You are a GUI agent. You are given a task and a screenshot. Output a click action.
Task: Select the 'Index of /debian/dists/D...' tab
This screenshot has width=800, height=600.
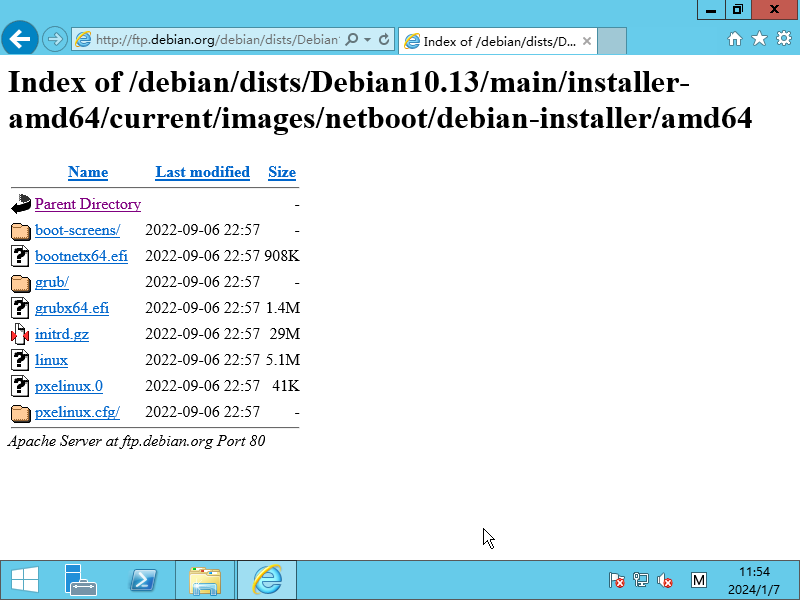tap(498, 41)
